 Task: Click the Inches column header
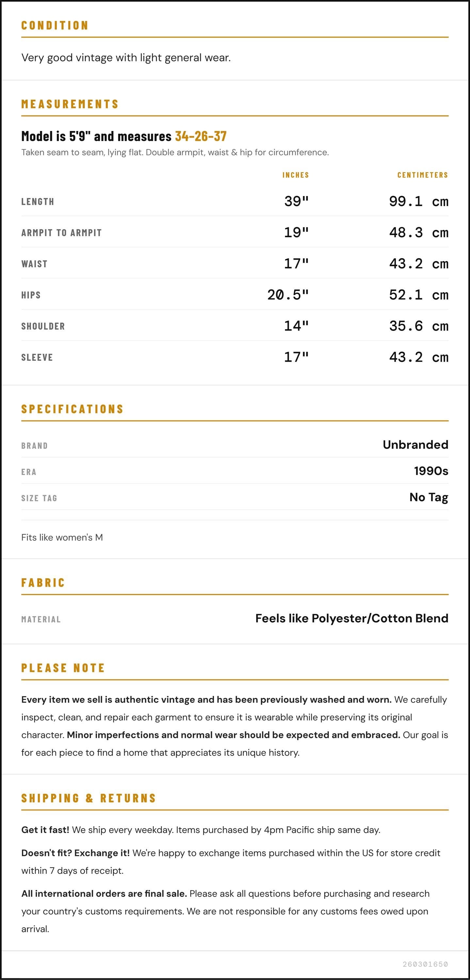point(296,175)
